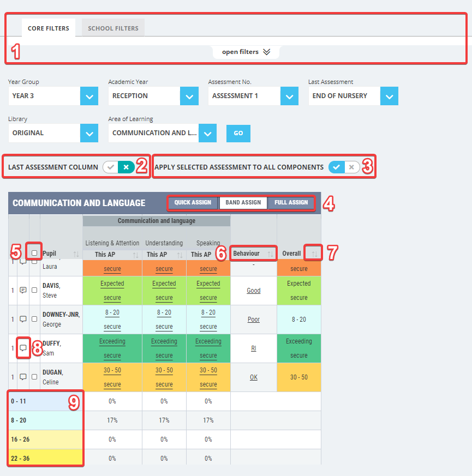The image size is (472, 476).
Task: Sort by Overall column arrows
Action: click(314, 254)
